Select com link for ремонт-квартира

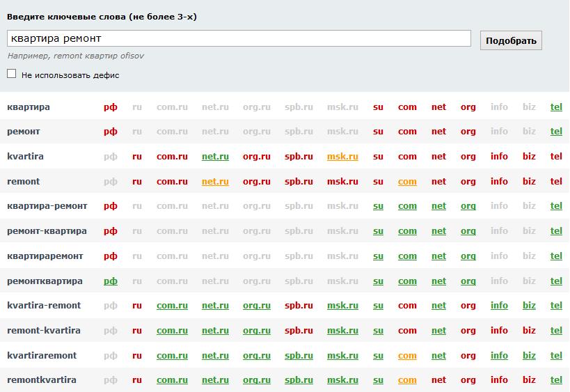point(407,231)
